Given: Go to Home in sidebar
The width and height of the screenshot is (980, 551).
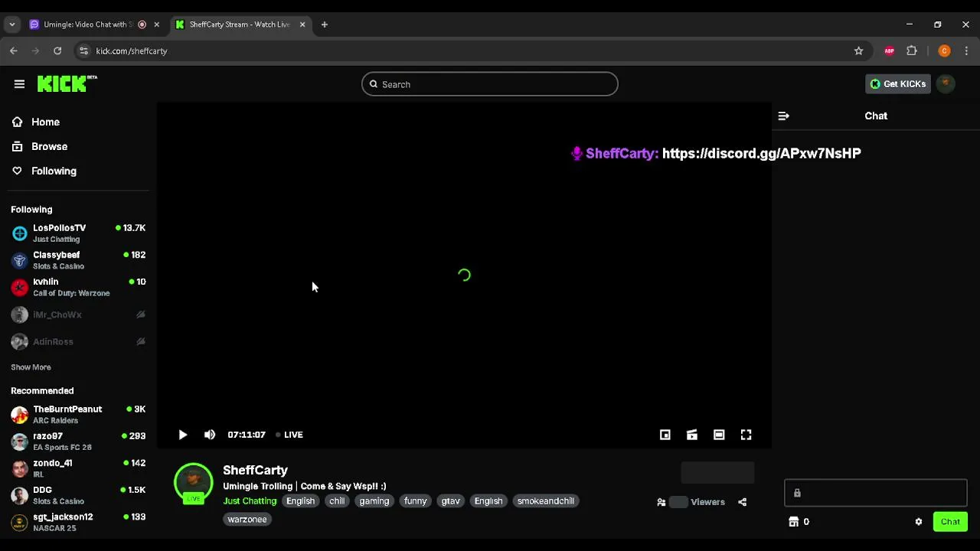Looking at the screenshot, I should pyautogui.click(x=45, y=122).
